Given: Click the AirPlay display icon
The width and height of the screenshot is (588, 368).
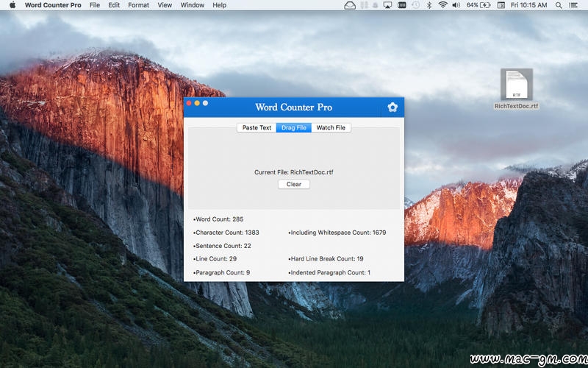Looking at the screenshot, I should point(387,5).
